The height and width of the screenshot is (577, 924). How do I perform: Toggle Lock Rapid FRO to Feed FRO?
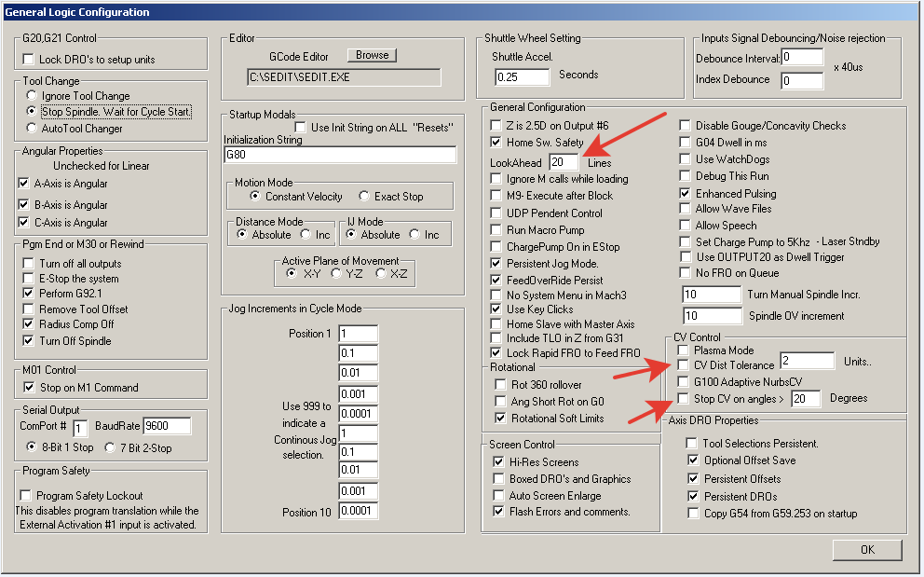pos(496,352)
